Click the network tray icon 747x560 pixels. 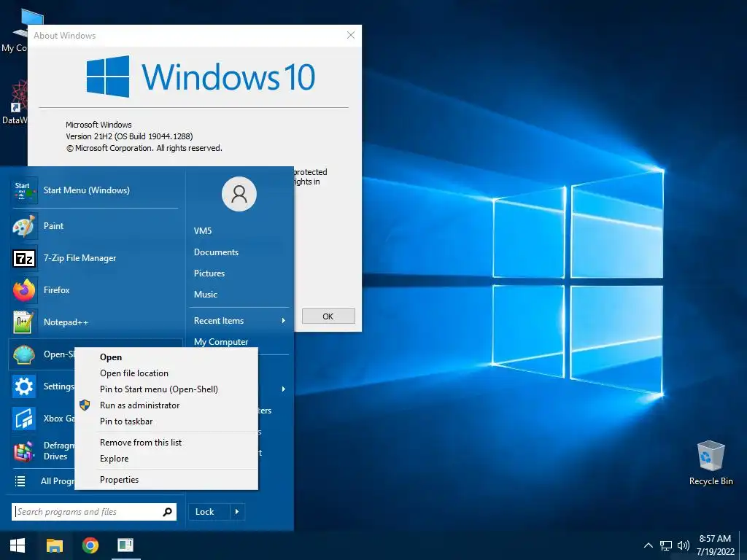[666, 545]
